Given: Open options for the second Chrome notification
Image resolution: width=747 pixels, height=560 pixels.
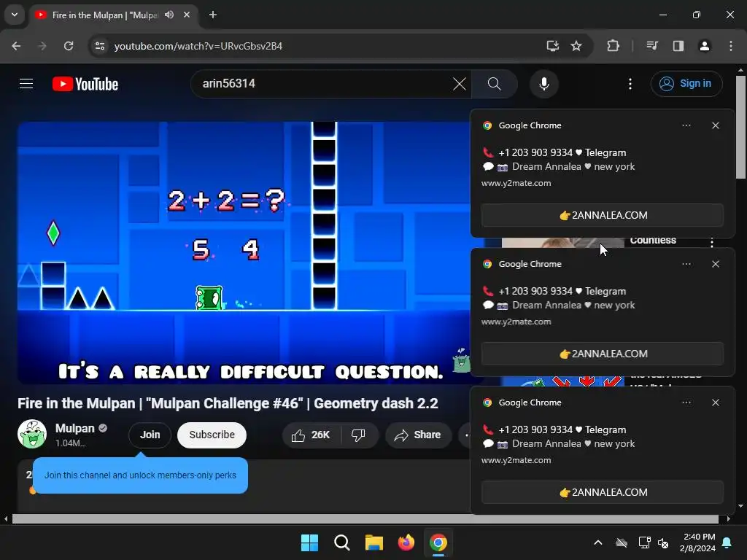Looking at the screenshot, I should pos(686,264).
